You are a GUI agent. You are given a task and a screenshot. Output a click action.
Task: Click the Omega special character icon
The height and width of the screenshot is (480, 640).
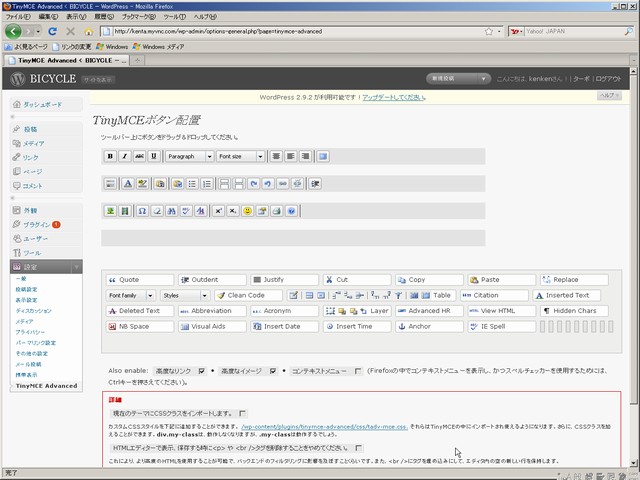[x=141, y=212]
